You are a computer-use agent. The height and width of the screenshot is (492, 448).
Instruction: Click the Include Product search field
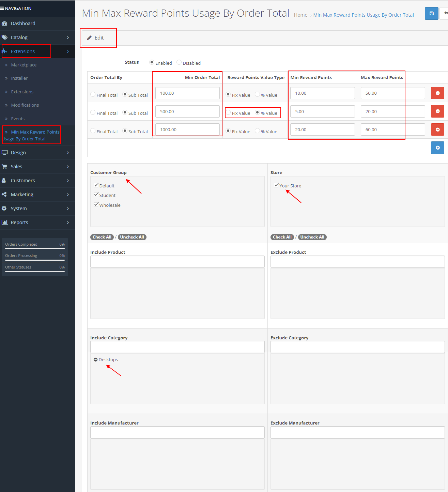coord(177,262)
